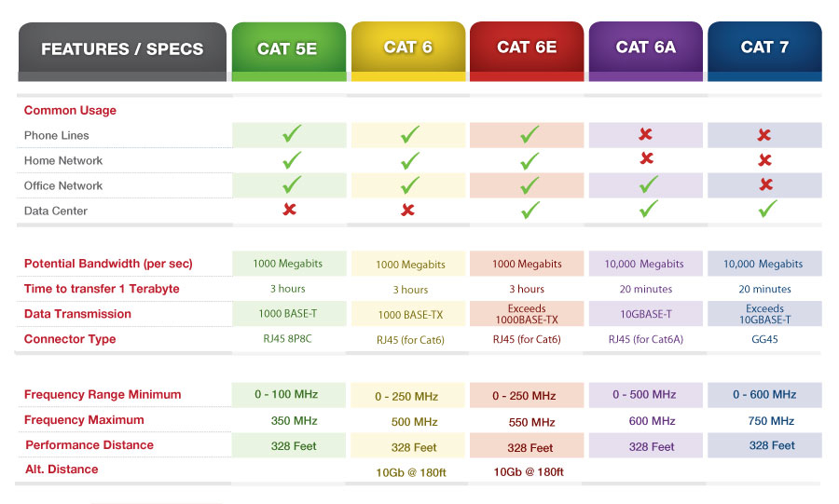The height and width of the screenshot is (504, 839).
Task: Select the CAT 7 blue column header
Action: [764, 48]
